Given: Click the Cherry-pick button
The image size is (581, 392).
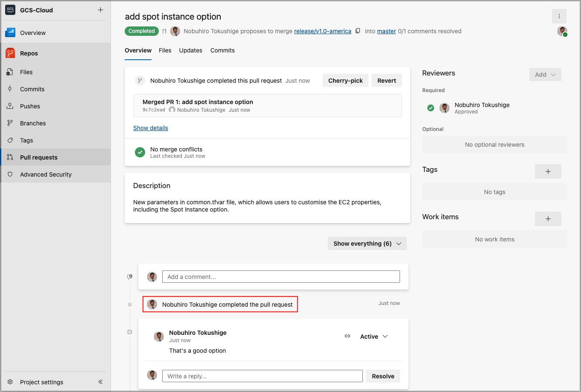Looking at the screenshot, I should coord(345,81).
